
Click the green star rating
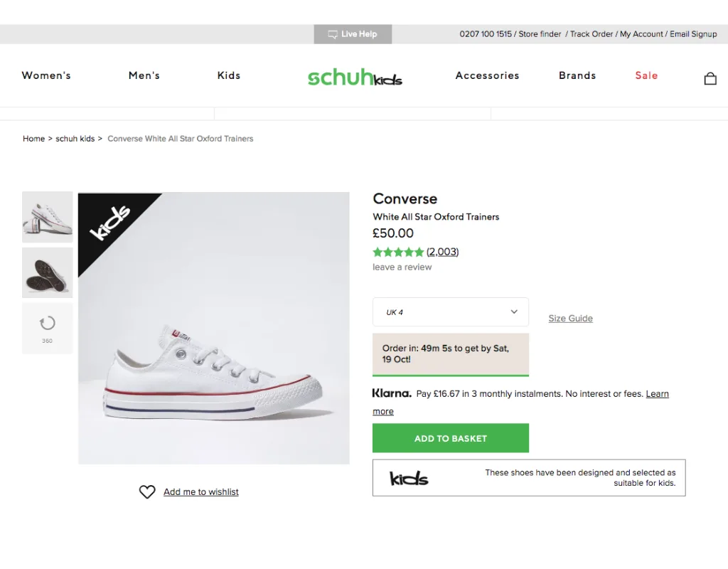click(x=398, y=252)
